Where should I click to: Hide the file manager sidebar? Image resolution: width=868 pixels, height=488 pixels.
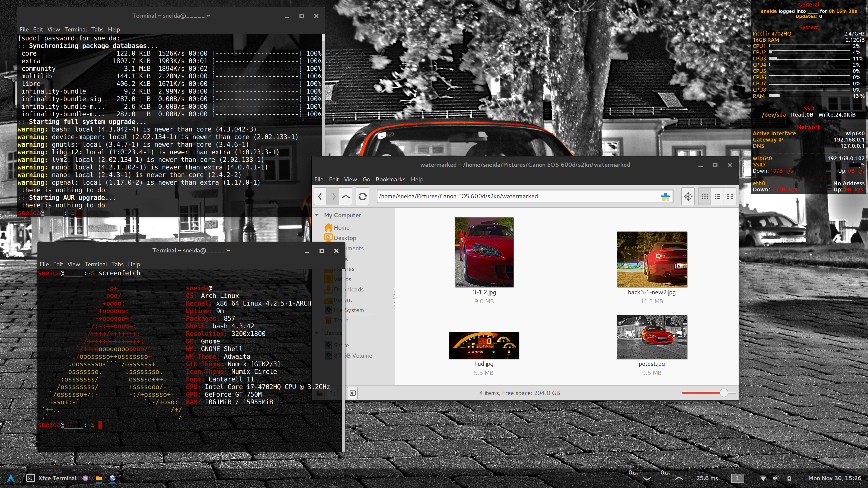click(x=352, y=393)
